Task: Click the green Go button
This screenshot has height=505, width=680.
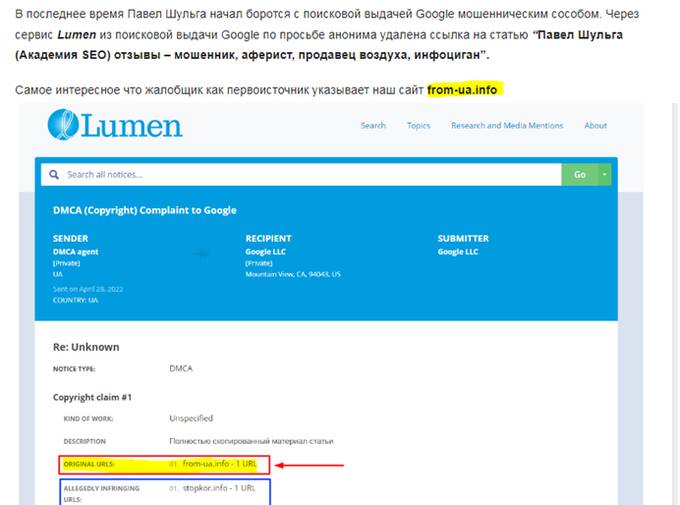Action: (x=580, y=174)
